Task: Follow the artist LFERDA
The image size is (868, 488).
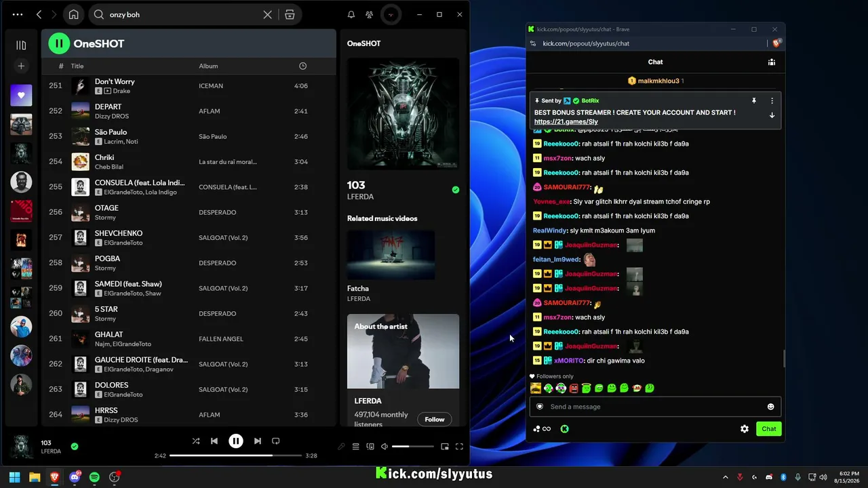Action: pyautogui.click(x=435, y=420)
